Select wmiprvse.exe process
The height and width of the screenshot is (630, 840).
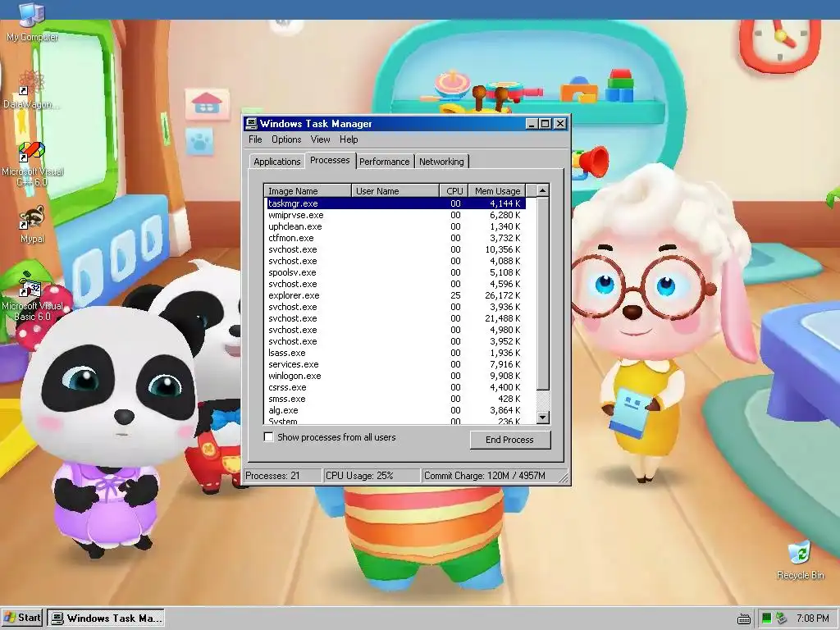(x=395, y=215)
